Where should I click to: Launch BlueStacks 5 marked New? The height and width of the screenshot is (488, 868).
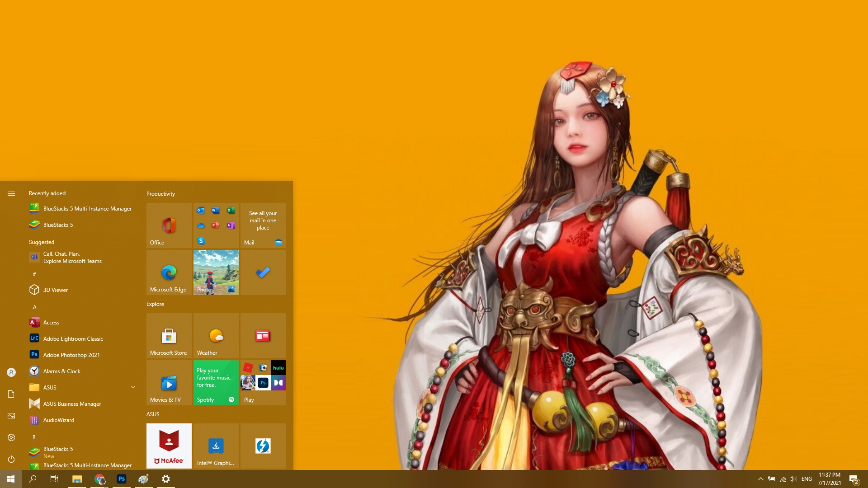pyautogui.click(x=82, y=452)
